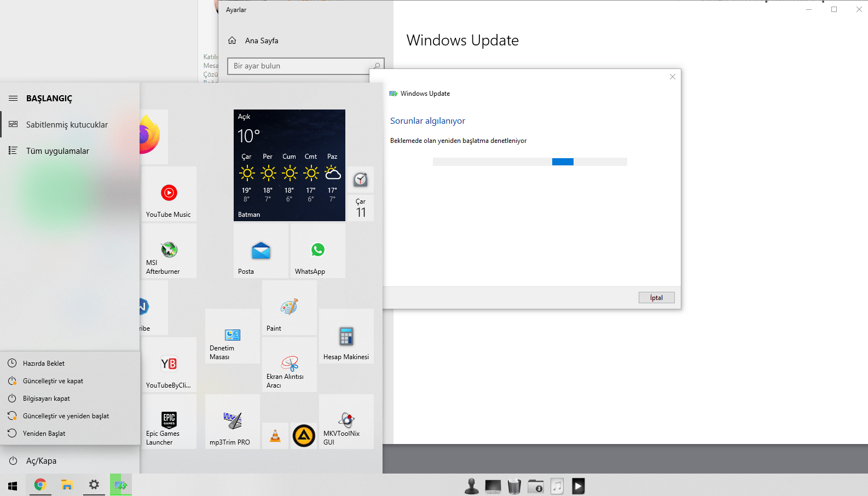The height and width of the screenshot is (496, 868).
Task: Select Güncelleştir ve yeniden başlat
Action: [x=70, y=416]
